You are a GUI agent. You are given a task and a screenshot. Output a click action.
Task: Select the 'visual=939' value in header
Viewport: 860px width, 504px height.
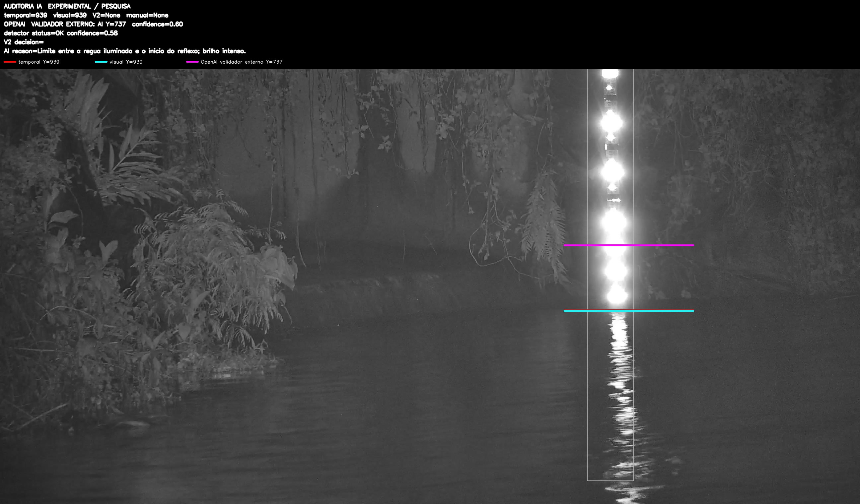(70, 15)
